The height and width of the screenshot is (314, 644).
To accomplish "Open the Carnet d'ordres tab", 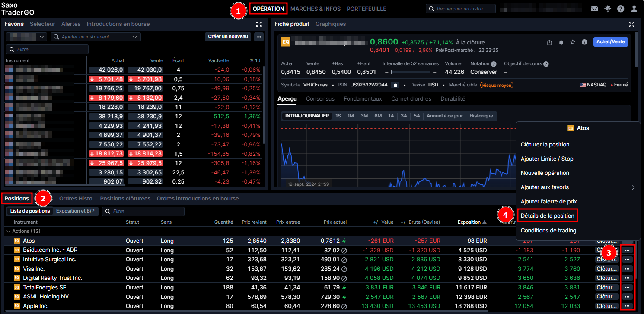I will pyautogui.click(x=411, y=98).
